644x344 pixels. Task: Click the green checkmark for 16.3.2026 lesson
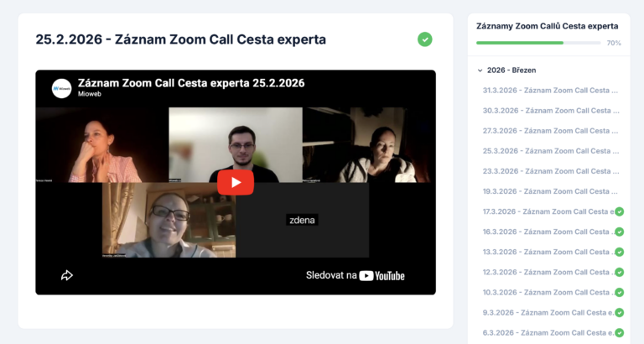[x=620, y=232]
